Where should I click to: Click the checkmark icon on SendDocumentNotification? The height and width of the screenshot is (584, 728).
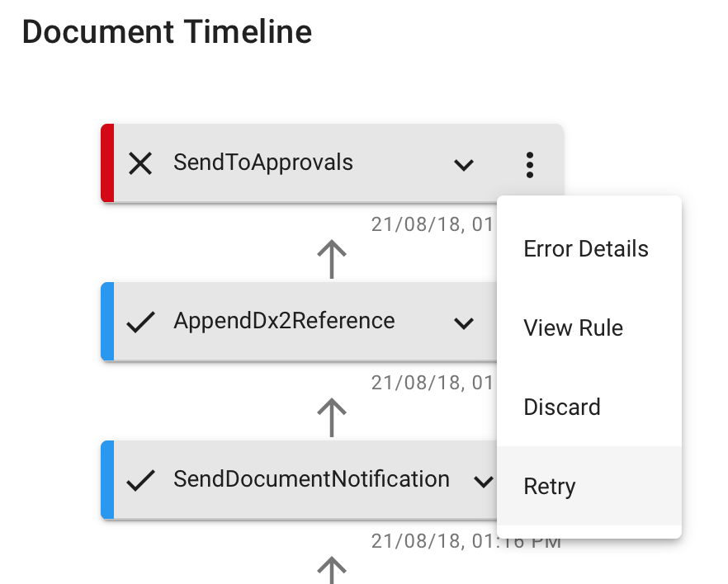(x=140, y=479)
